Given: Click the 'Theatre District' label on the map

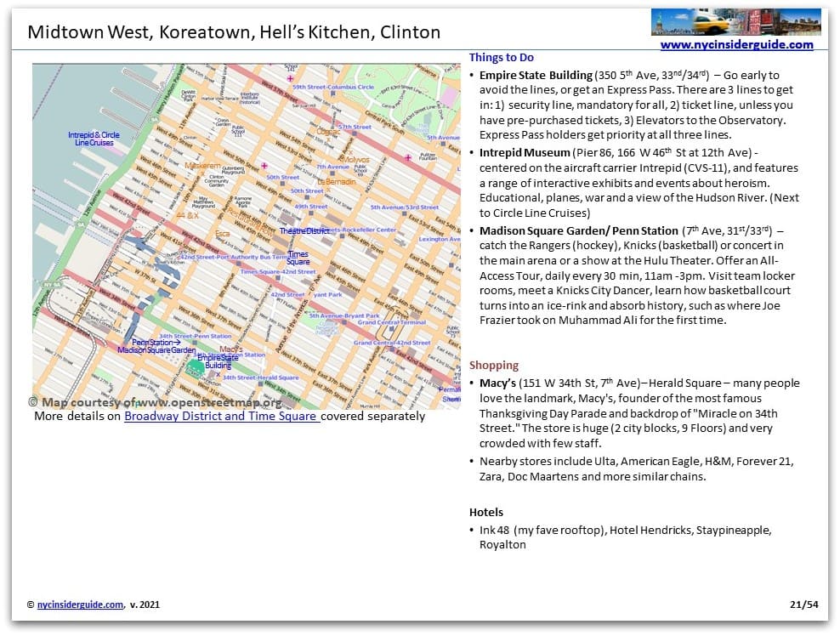Looking at the screenshot, I should pos(304,231).
